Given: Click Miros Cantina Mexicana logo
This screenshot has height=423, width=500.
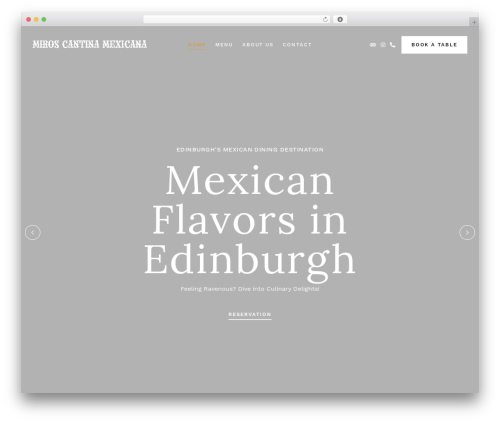Looking at the screenshot, I should [x=90, y=44].
